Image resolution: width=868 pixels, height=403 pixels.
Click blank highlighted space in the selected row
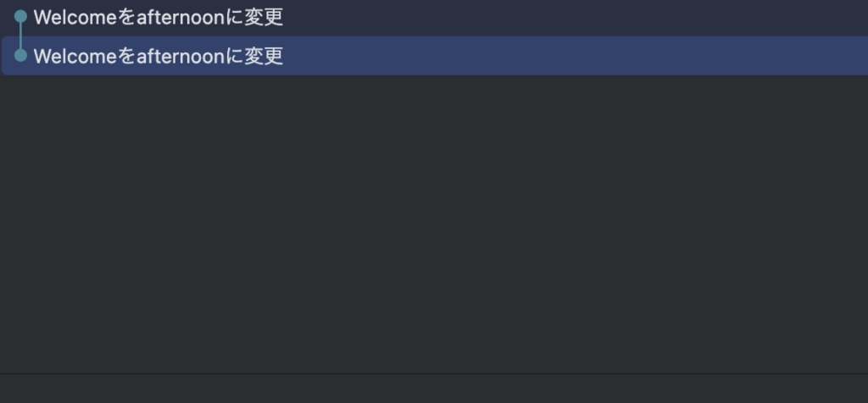pos(576,56)
